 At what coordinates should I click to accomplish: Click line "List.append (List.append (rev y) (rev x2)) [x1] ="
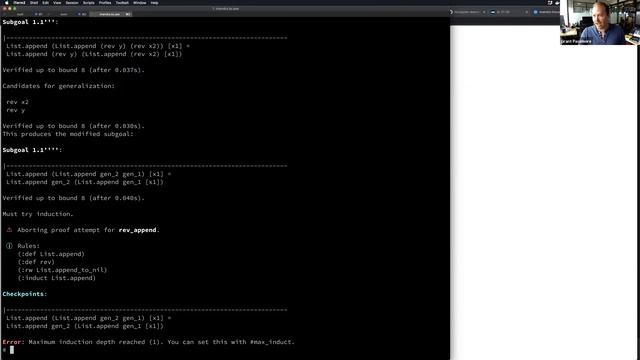[x=98, y=46]
